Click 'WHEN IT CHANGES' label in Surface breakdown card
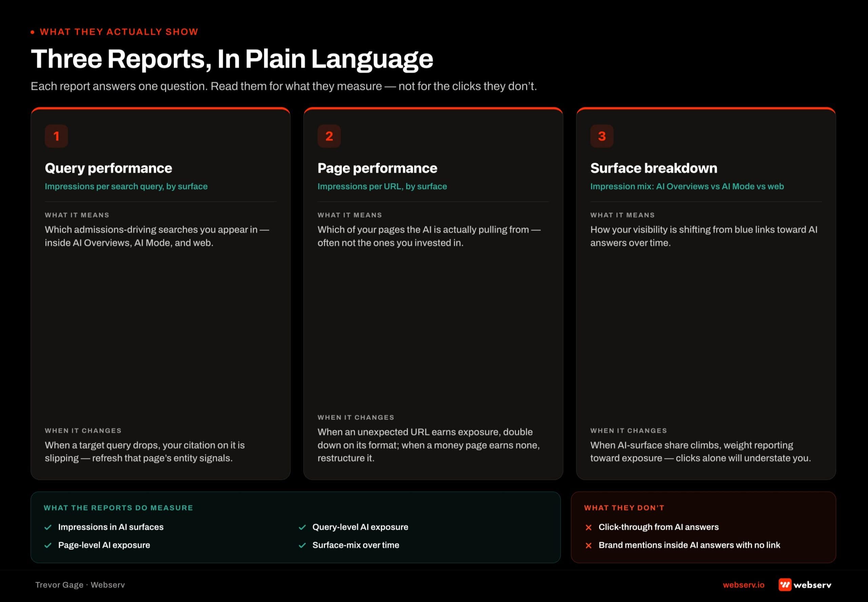The height and width of the screenshot is (602, 868). [x=629, y=431]
